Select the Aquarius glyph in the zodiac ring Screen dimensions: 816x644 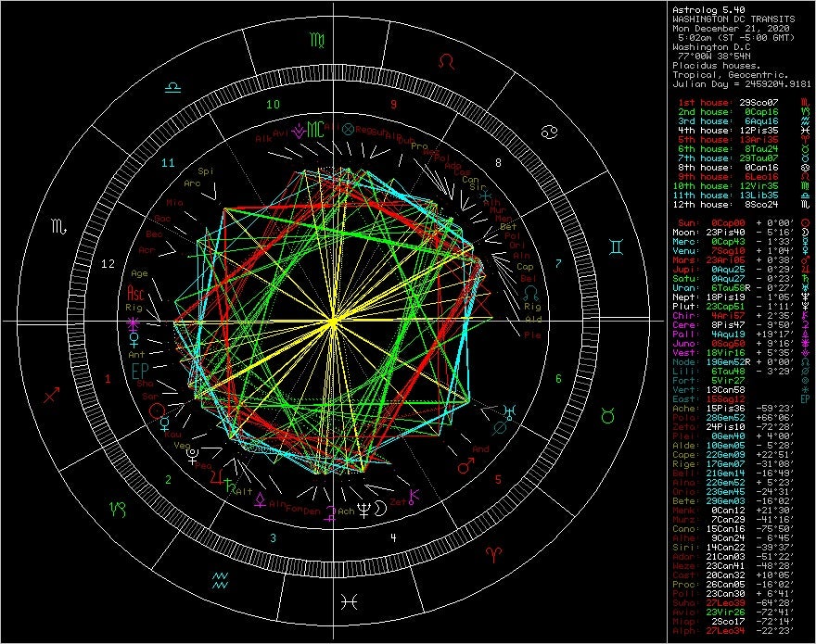coord(220,580)
